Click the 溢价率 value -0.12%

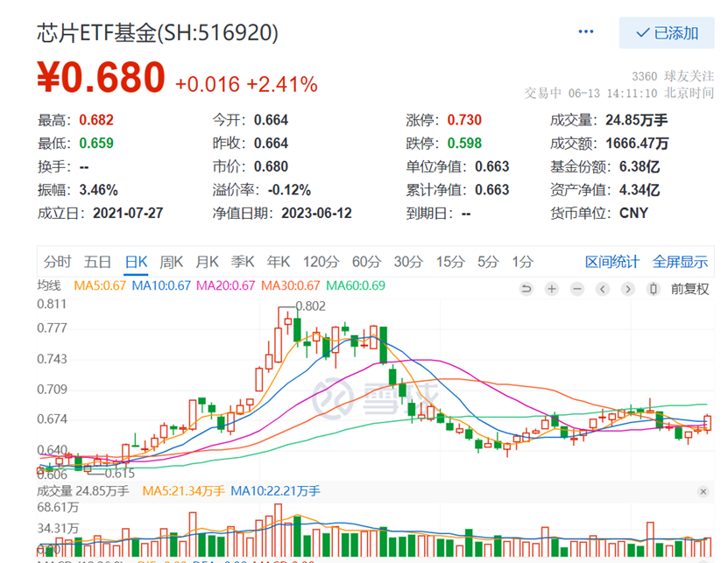[x=289, y=190]
